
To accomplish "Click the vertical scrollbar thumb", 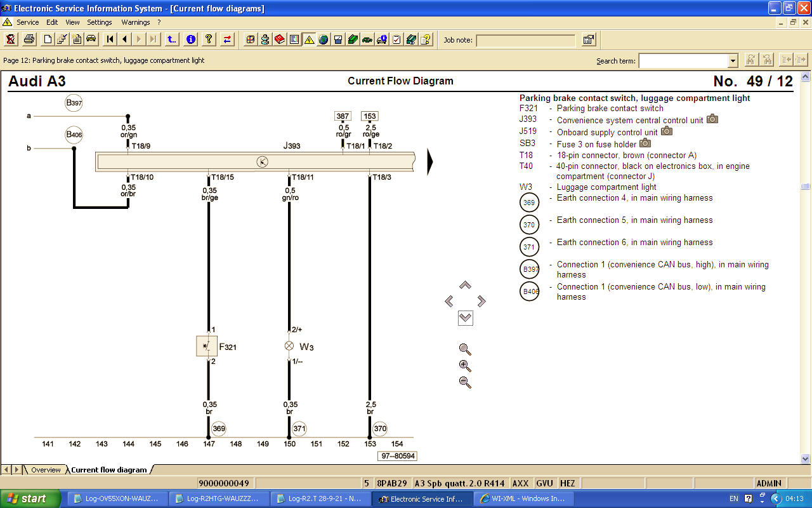I will [806, 187].
